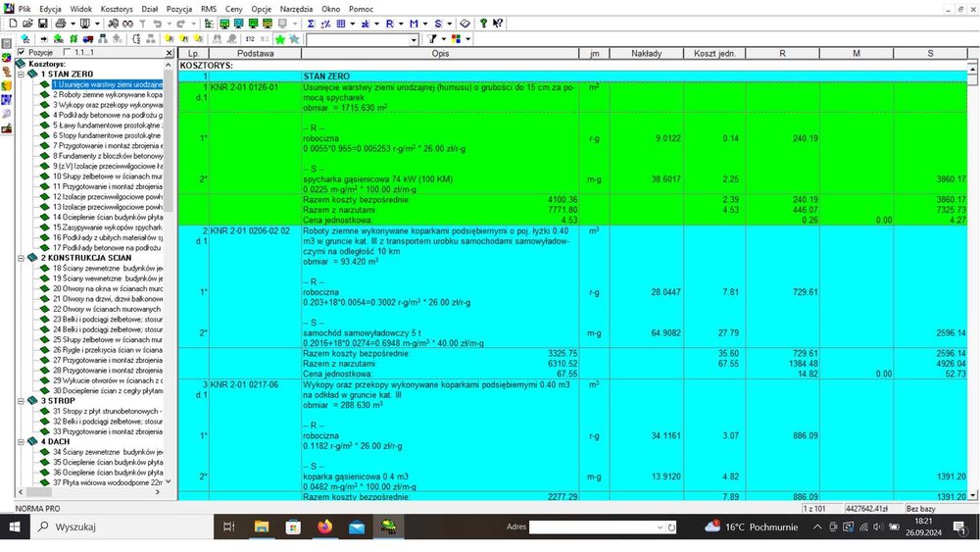Click the printer icon in toolbar

tap(61, 24)
